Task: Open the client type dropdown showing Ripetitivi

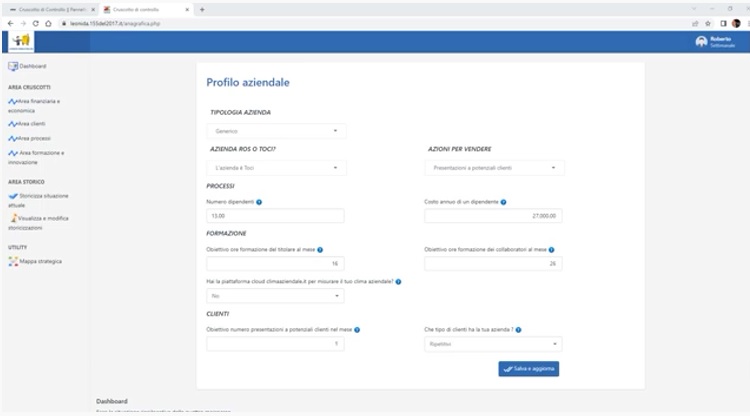Action: pos(494,344)
